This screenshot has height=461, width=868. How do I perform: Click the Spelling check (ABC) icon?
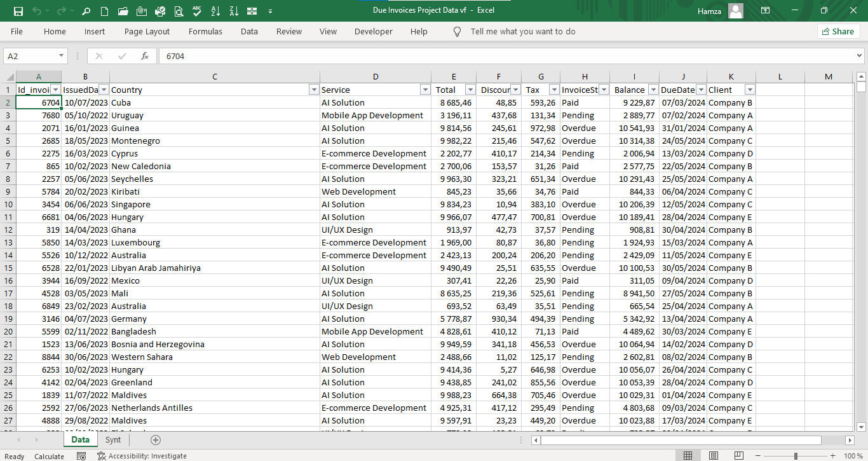(197, 11)
